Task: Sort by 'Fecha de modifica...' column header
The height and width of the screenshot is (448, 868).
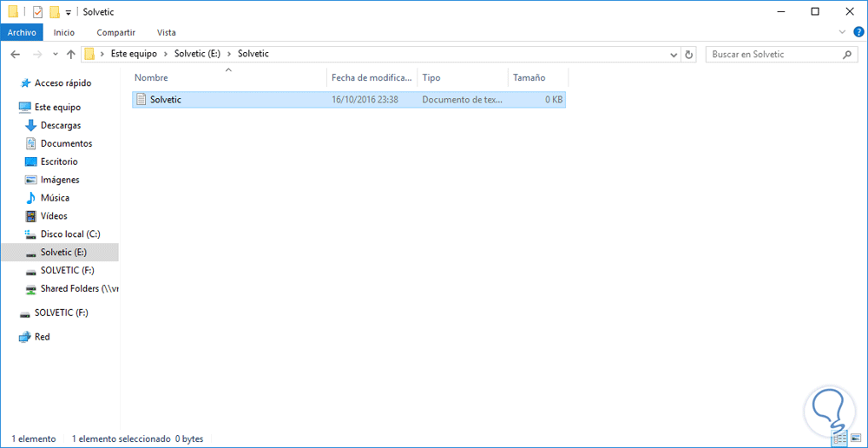Action: point(372,77)
